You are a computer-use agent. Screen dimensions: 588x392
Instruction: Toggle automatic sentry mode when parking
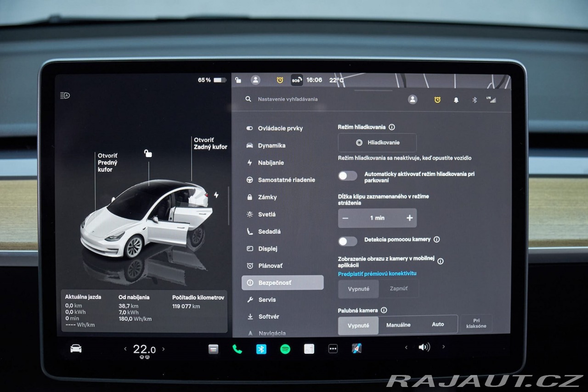[x=348, y=176]
